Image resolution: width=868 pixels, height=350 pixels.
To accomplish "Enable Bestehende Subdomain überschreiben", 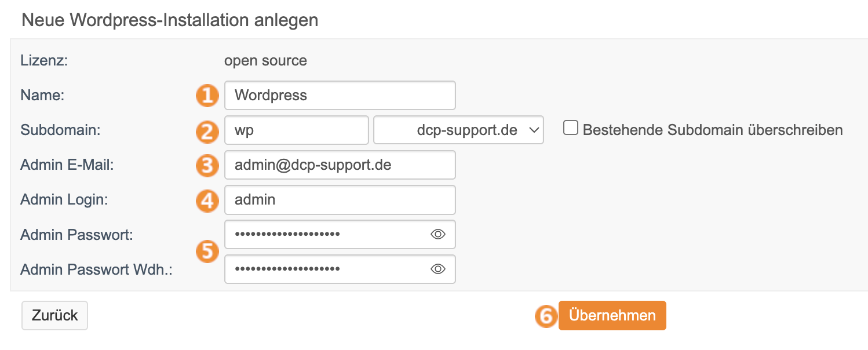I will click(x=571, y=128).
